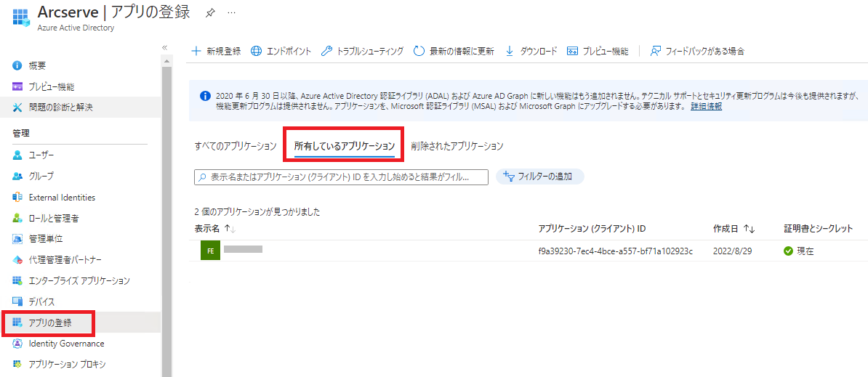Click the ロールと管理者 icon
This screenshot has height=377, width=868.
coord(17,219)
